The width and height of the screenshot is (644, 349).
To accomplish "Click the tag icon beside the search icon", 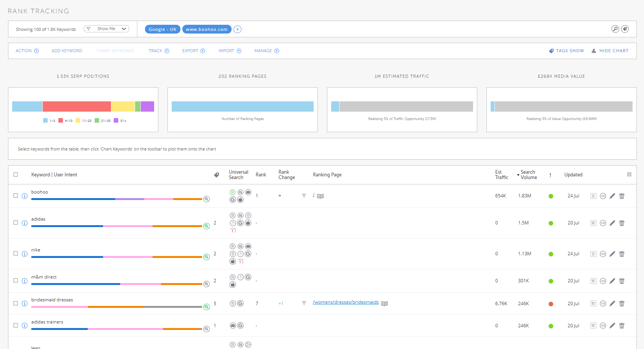I will [x=625, y=29].
